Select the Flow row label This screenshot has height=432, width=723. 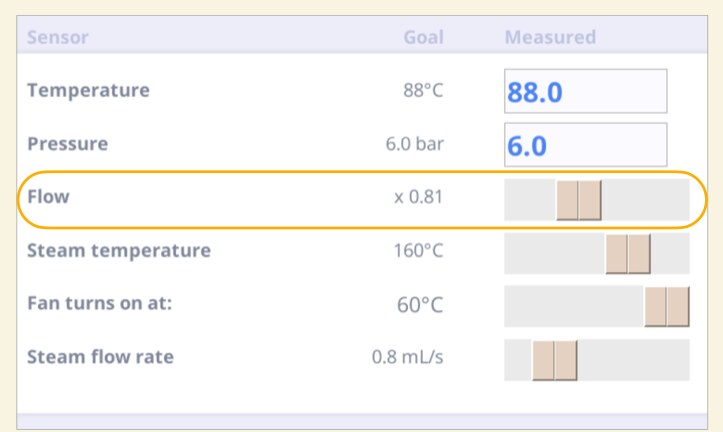pos(48,196)
